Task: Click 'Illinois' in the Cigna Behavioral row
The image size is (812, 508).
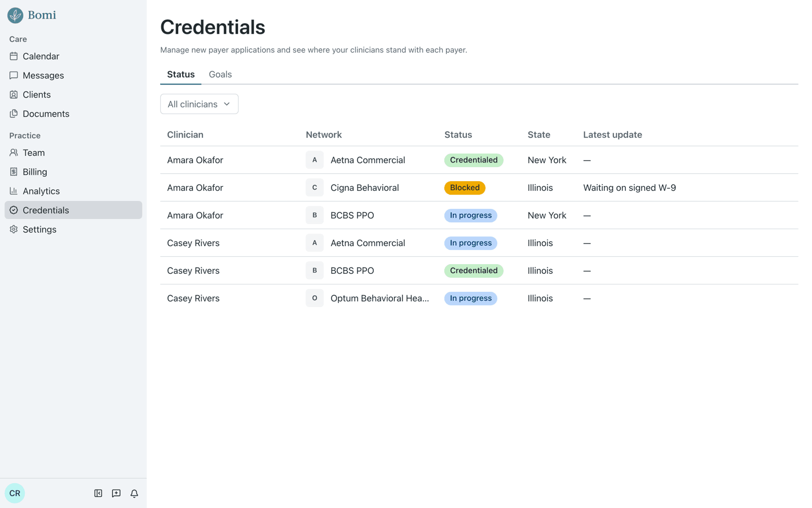Action: click(x=540, y=188)
